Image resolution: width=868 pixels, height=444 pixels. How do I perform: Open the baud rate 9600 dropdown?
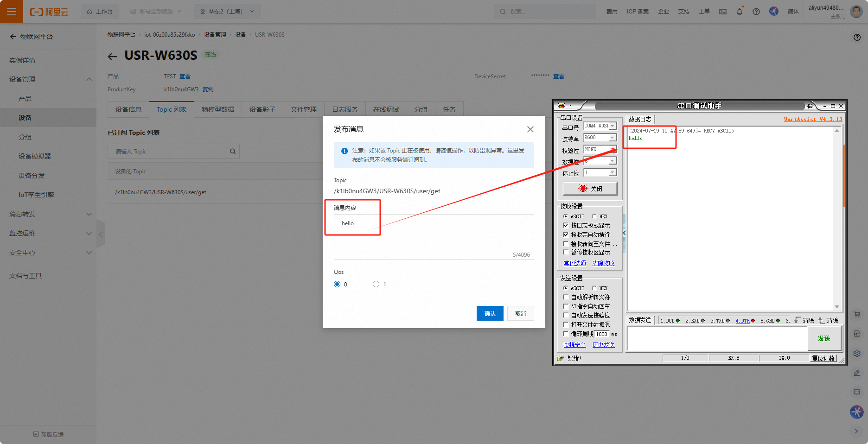click(612, 138)
